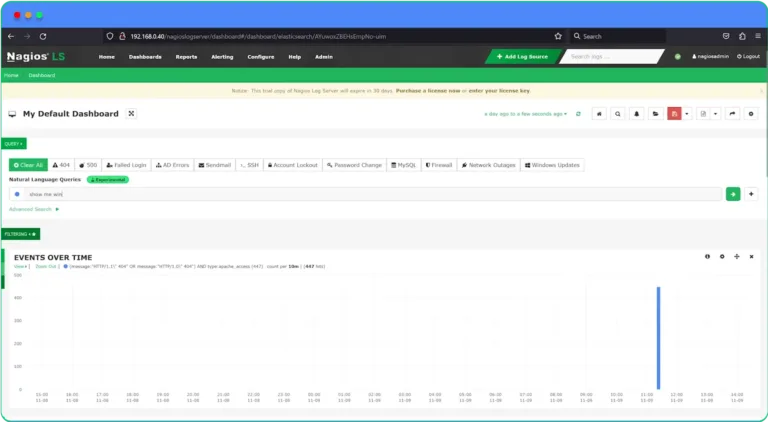Click the blue histogram bar in the chart

[x=659, y=338]
